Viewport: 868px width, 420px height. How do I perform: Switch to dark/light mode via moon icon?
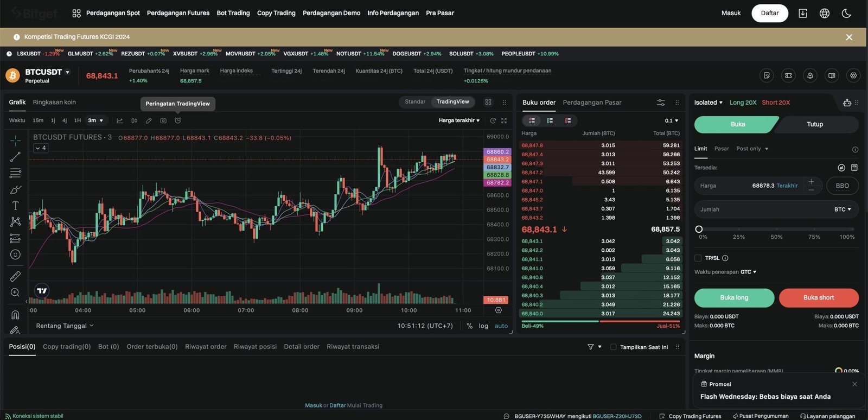point(846,13)
